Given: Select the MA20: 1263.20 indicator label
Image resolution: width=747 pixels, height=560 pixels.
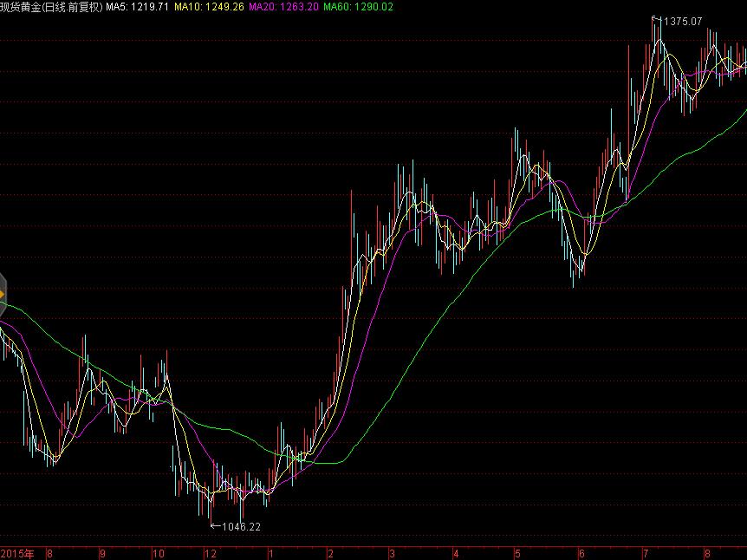Looking at the screenshot, I should pyautogui.click(x=284, y=7).
